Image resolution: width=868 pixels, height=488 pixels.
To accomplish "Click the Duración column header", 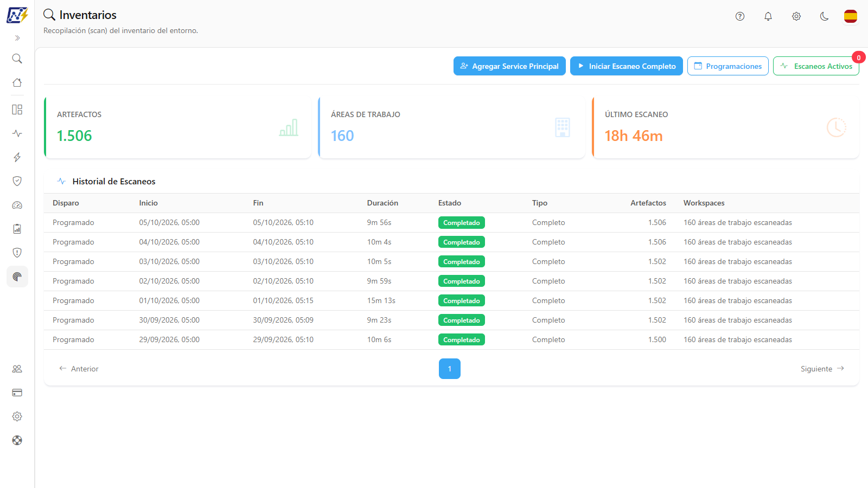I will [x=382, y=203].
